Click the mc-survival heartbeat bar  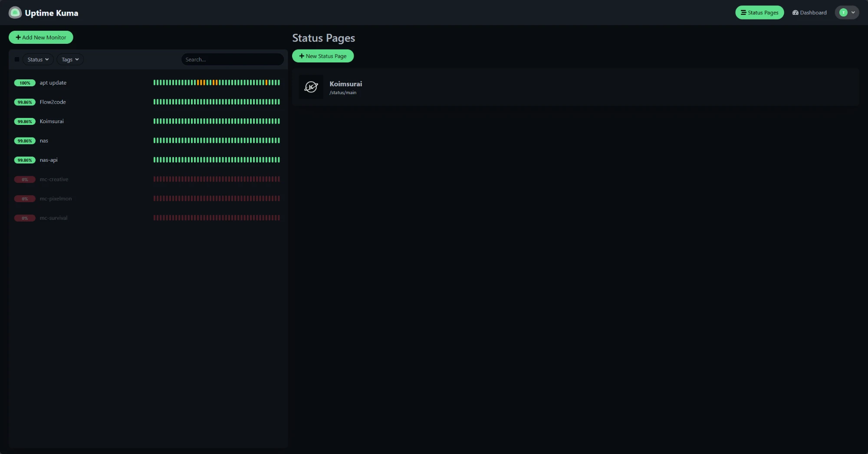[x=217, y=218]
